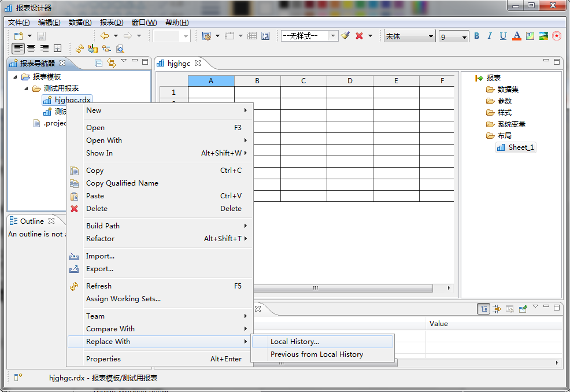The width and height of the screenshot is (570, 392).
Task: Toggle left text alignment
Action: tap(18, 49)
